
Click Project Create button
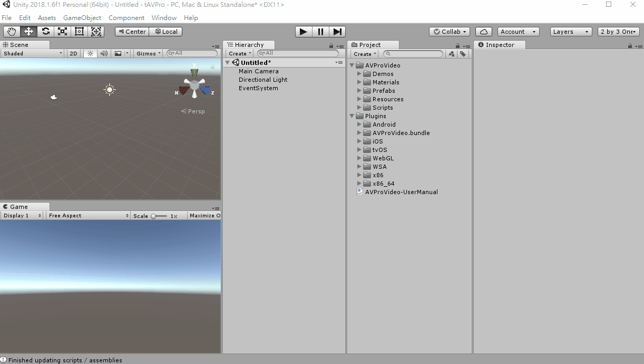pyautogui.click(x=364, y=54)
